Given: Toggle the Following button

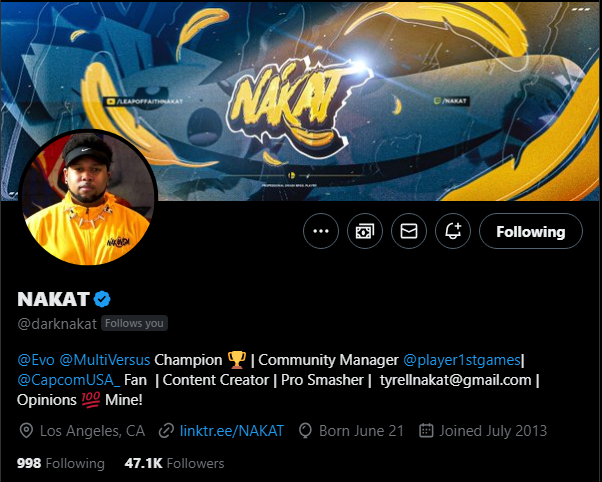Looking at the screenshot, I should [x=531, y=231].
